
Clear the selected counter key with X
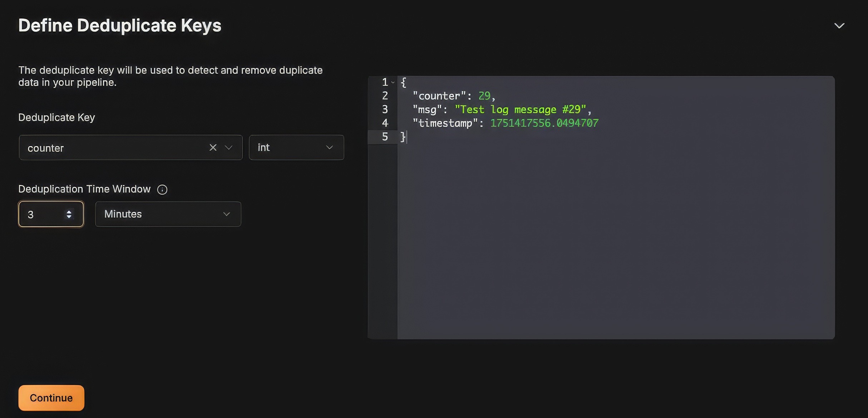coord(213,147)
